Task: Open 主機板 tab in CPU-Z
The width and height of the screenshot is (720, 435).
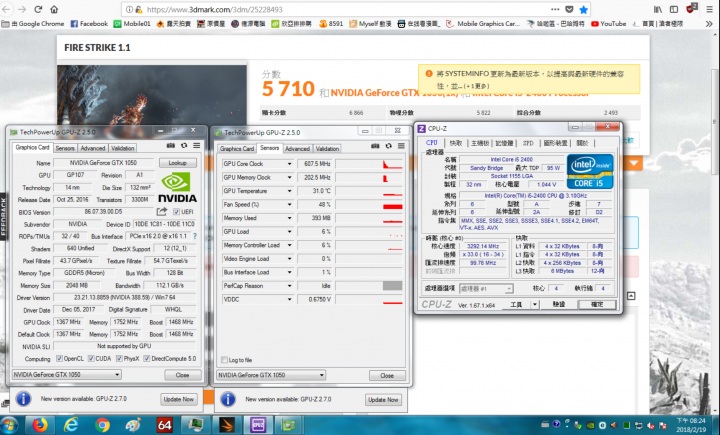Action: point(480,143)
